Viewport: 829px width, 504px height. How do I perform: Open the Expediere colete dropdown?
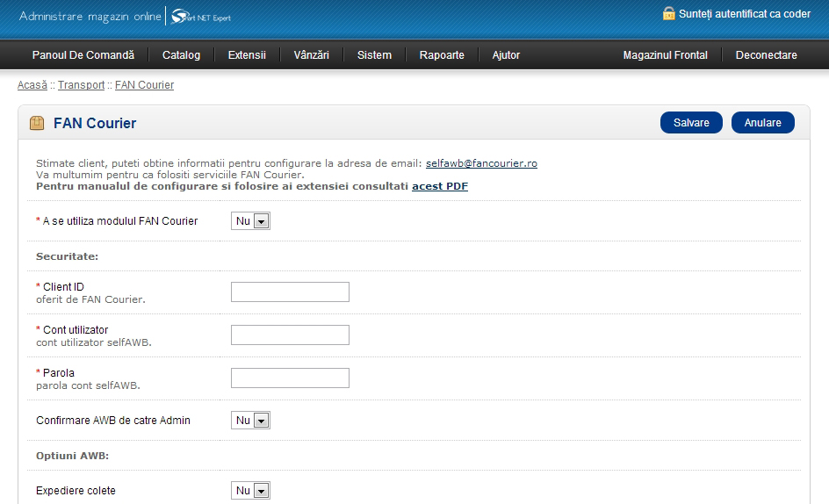(x=250, y=491)
